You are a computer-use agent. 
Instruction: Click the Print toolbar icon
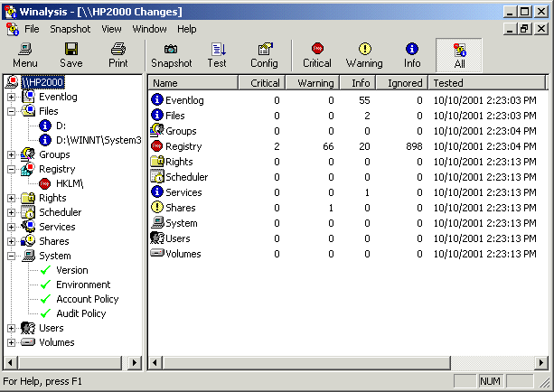coord(118,49)
